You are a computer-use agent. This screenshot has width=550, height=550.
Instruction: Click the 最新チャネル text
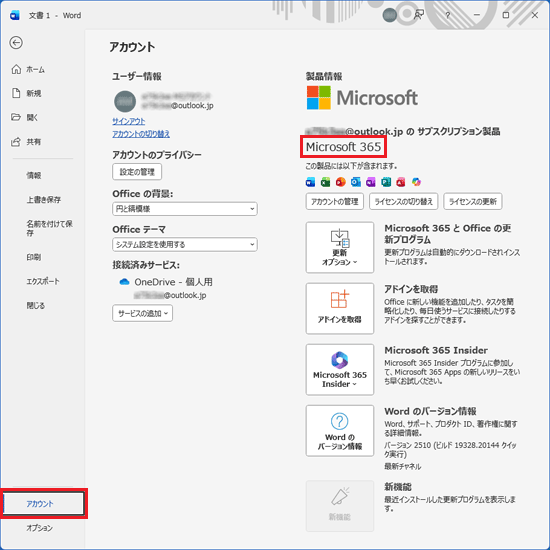coord(403,467)
